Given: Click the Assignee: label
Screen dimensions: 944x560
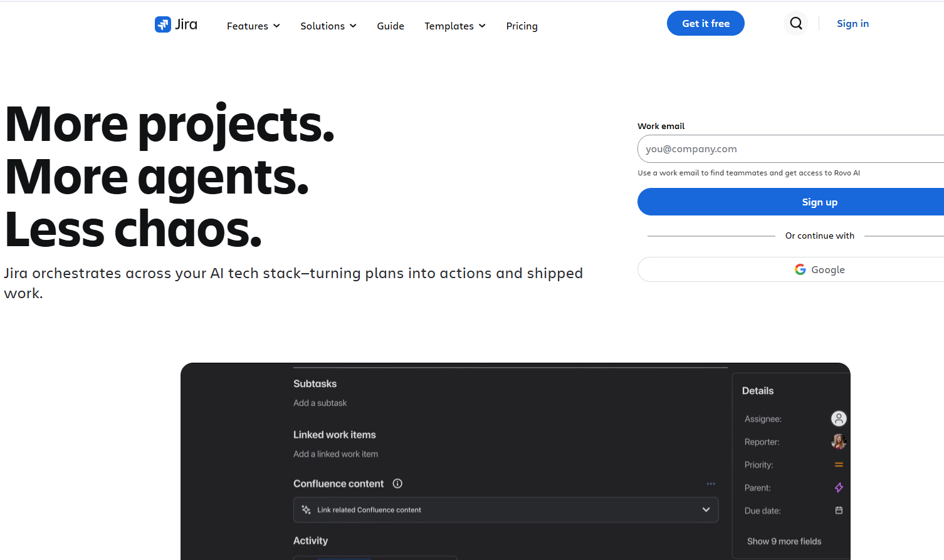Looking at the screenshot, I should point(763,419).
